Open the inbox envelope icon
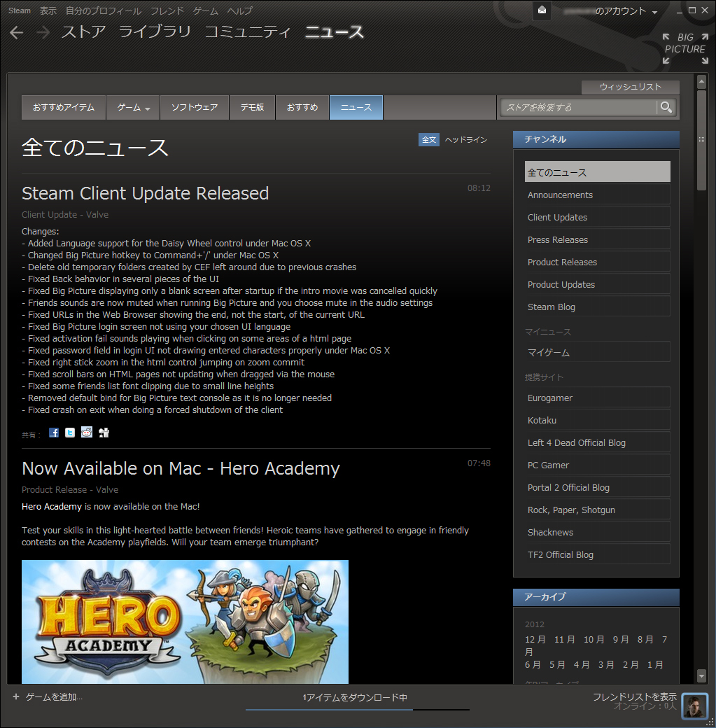The height and width of the screenshot is (728, 716). [542, 10]
